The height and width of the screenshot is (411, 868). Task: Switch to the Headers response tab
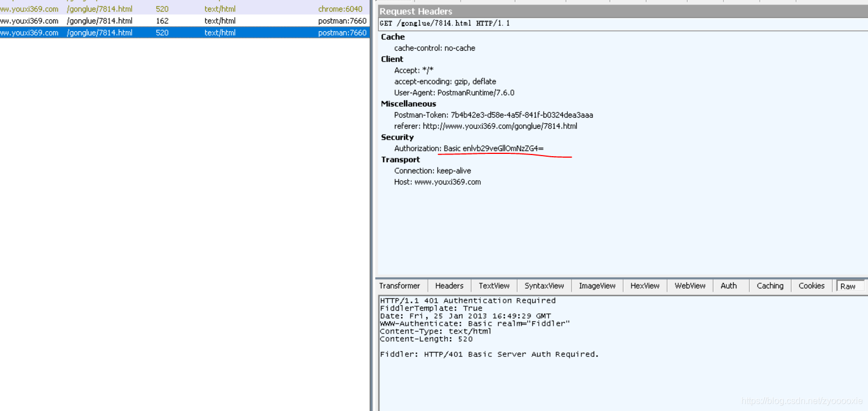pyautogui.click(x=449, y=286)
